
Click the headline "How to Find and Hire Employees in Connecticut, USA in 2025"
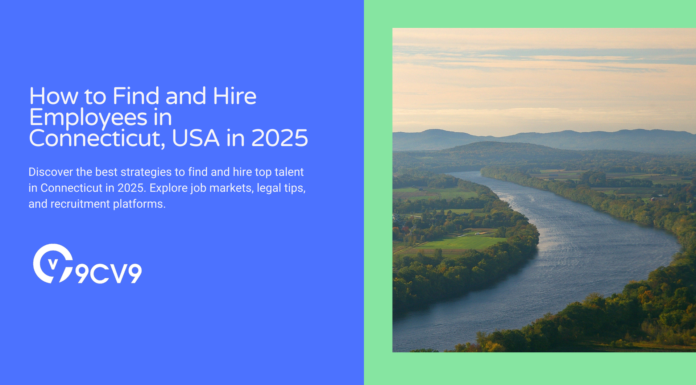pos(168,117)
